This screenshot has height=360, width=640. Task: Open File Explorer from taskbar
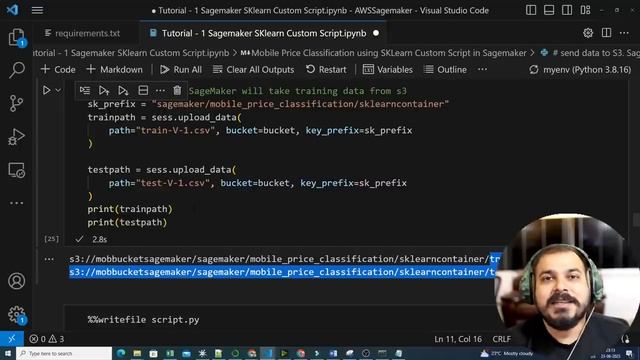pyautogui.click(x=137, y=353)
